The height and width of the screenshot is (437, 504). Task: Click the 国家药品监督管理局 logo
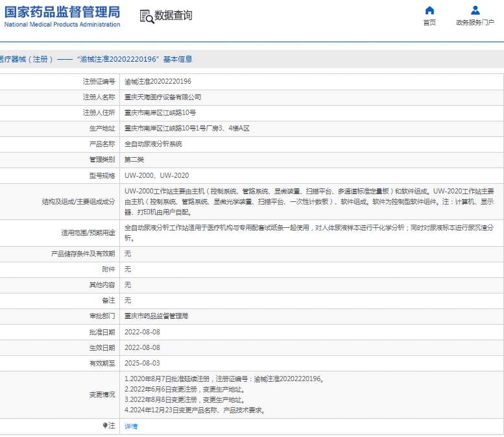62,12
